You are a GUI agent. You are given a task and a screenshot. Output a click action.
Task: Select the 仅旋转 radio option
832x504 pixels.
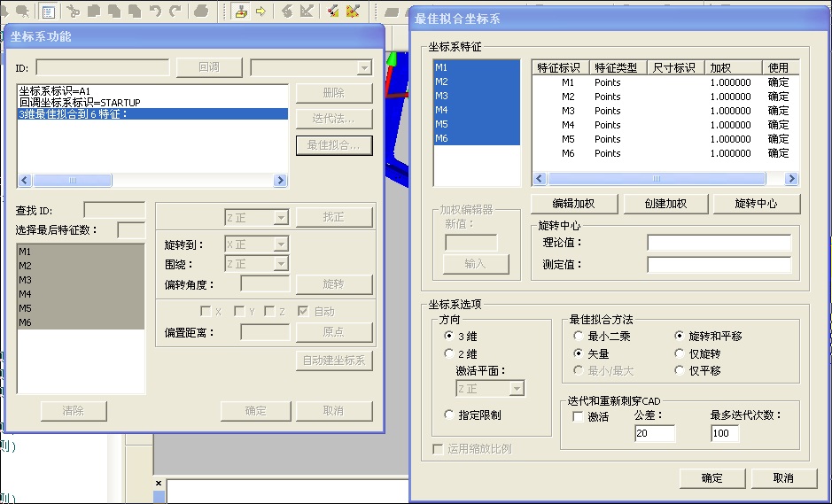[x=680, y=353]
